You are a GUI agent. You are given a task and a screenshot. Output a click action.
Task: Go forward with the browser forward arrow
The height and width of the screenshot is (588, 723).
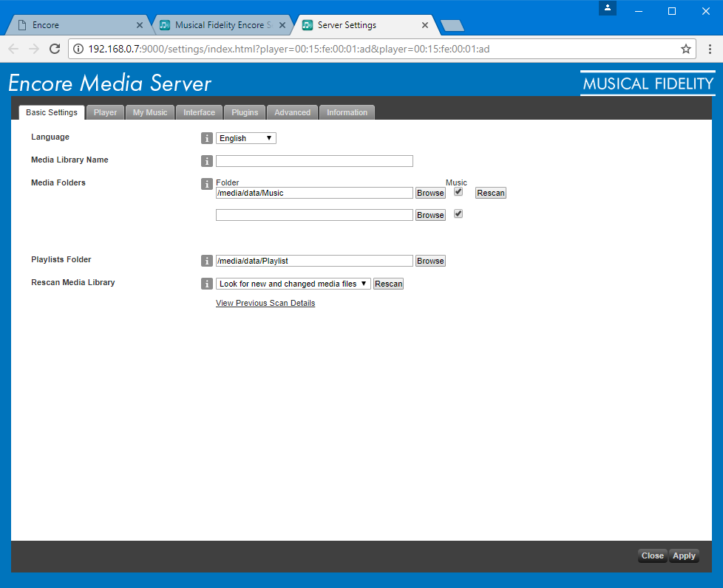(34, 49)
